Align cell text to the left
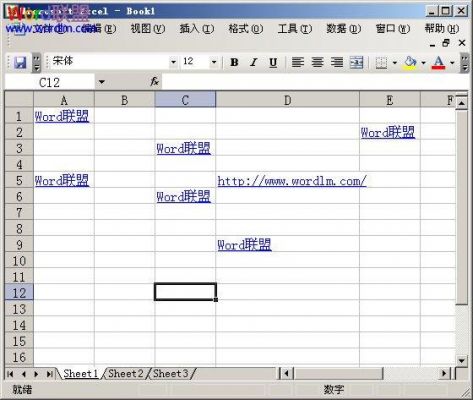Screen dimensions: 473x400 (x=298, y=62)
